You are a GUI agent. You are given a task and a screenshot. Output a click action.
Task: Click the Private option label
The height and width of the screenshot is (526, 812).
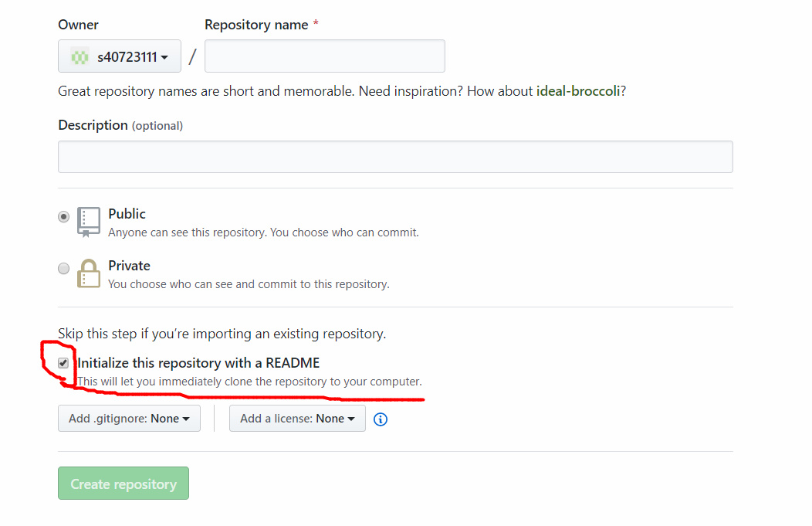(129, 266)
